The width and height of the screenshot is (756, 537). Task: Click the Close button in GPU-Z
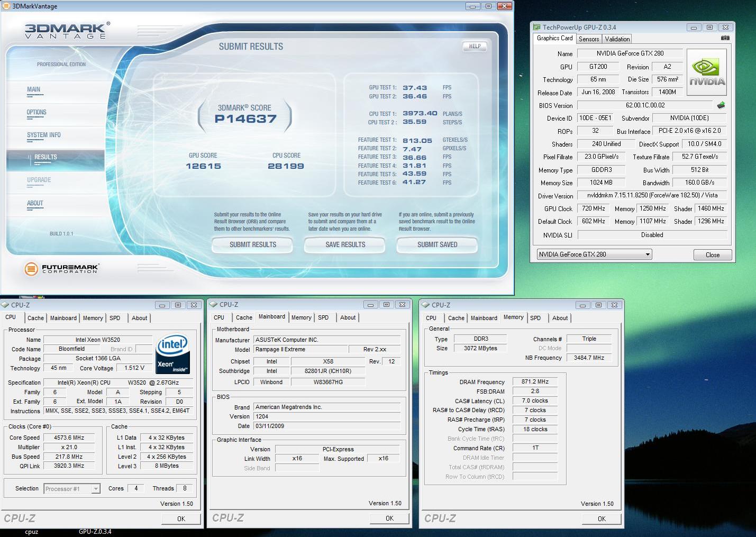(x=712, y=255)
